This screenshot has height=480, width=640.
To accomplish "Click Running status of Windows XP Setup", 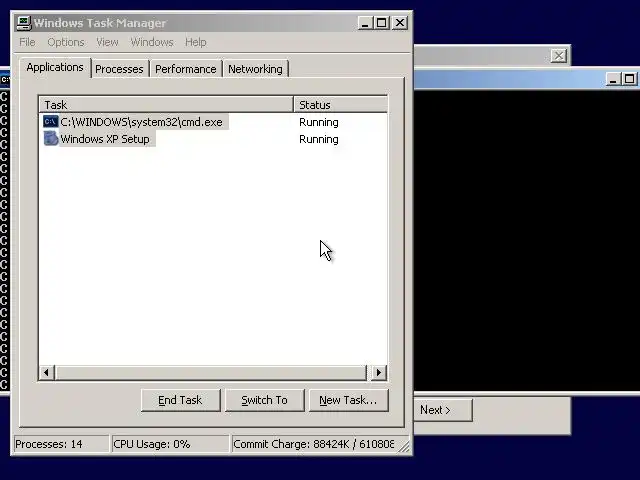I will tap(319, 139).
